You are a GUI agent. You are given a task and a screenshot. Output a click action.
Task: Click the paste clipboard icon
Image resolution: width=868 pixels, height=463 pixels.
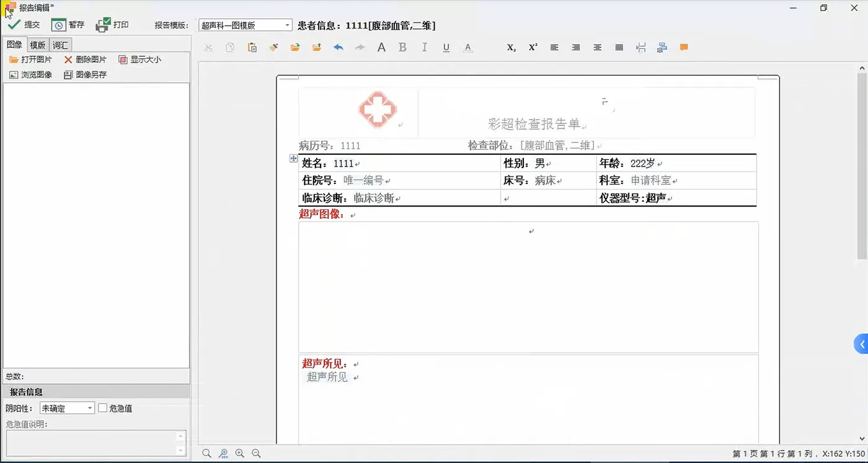pyautogui.click(x=252, y=47)
